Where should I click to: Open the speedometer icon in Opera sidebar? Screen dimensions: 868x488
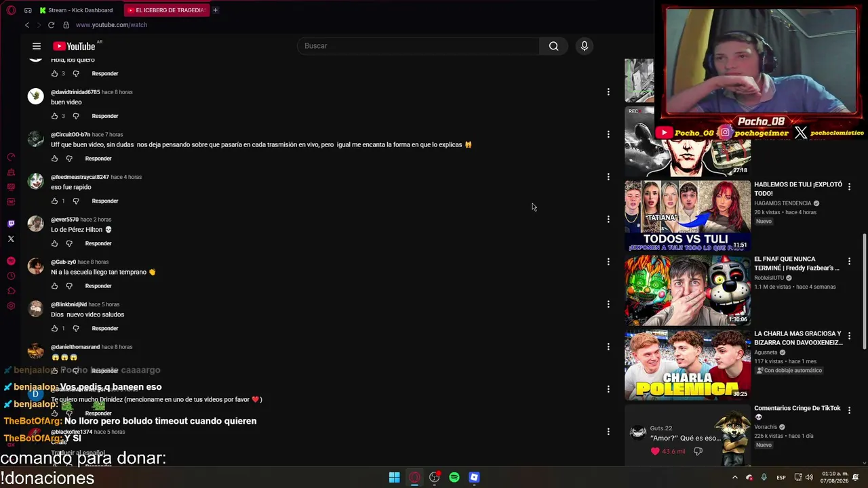[11, 157]
